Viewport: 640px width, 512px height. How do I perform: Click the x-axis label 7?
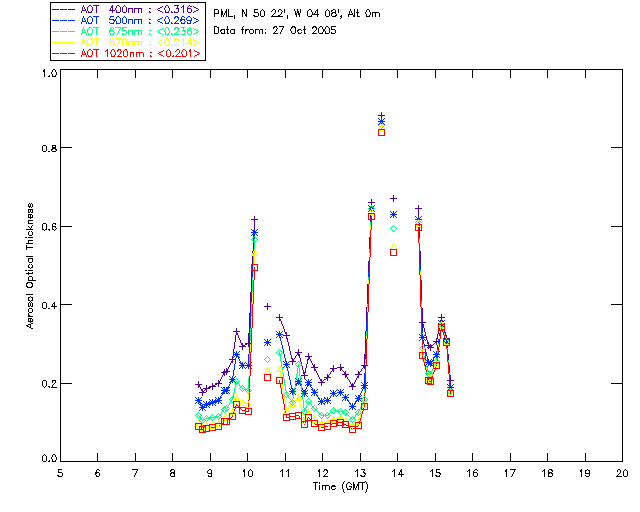pos(135,473)
